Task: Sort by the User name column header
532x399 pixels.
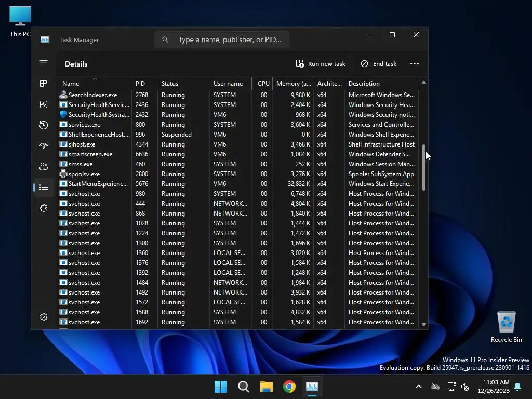Action: [x=231, y=84]
